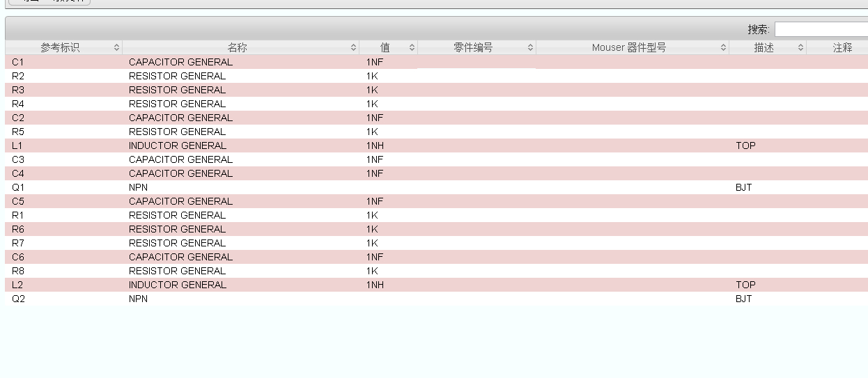This screenshot has width=868, height=378.
Task: Select RESISTOR GENERAL name in row R1
Action: 177,215
